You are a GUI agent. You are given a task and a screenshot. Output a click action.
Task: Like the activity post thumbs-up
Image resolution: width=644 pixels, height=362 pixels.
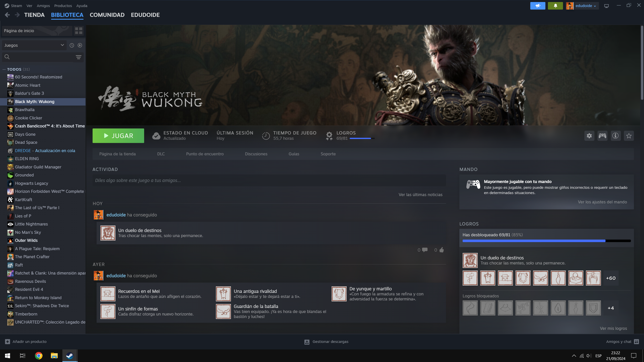tap(441, 250)
